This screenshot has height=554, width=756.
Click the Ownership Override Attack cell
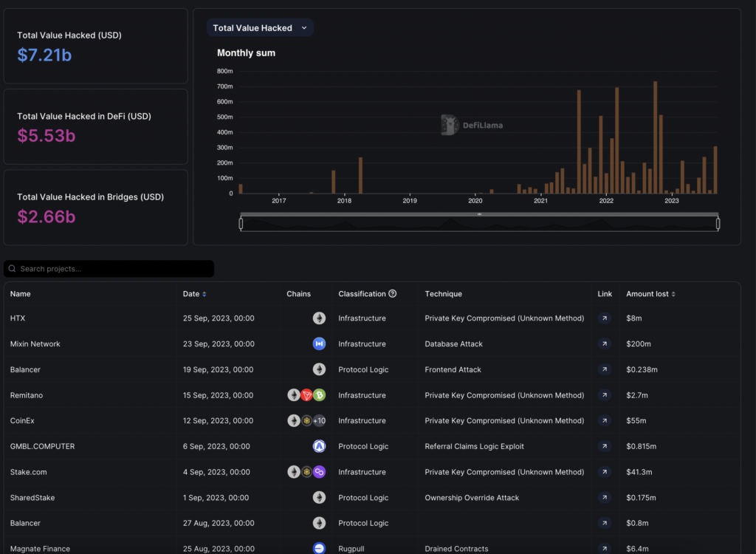click(x=472, y=498)
